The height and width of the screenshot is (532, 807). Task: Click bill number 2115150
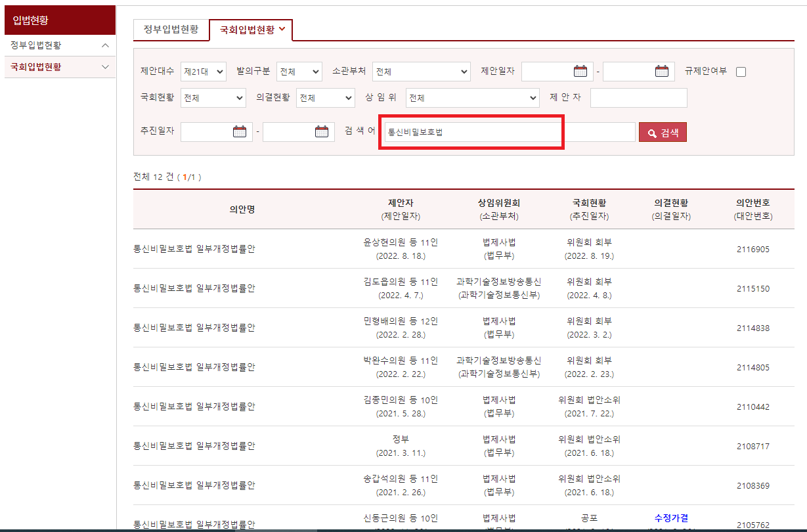pos(753,288)
